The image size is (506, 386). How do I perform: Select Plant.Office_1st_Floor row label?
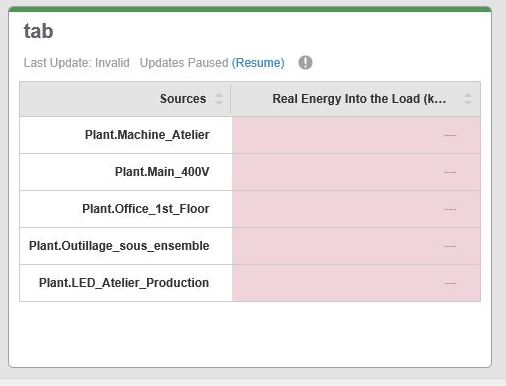[x=146, y=209]
